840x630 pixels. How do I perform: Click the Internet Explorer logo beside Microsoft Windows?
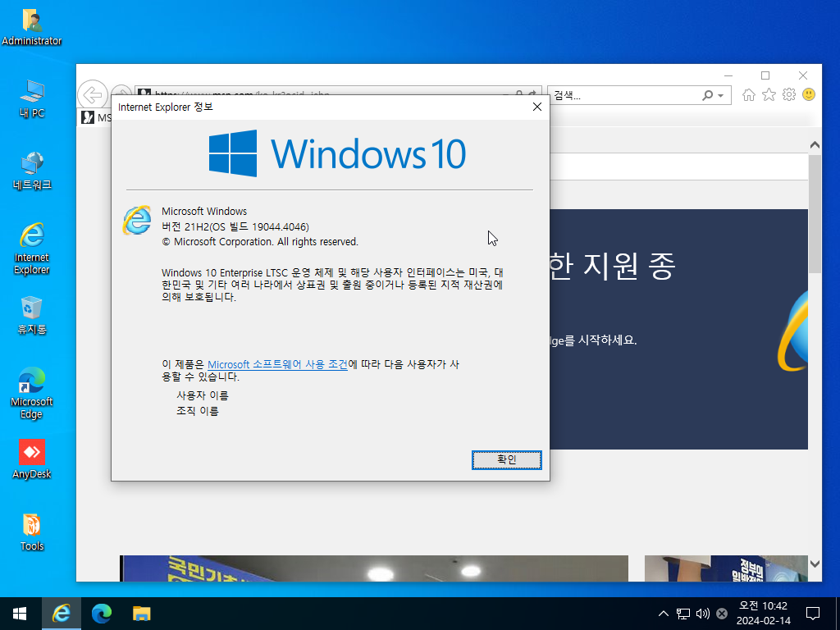click(137, 220)
